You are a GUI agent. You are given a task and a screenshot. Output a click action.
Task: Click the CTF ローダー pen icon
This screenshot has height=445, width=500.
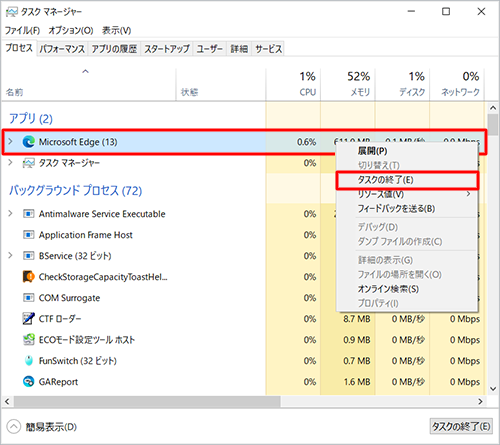(28, 319)
